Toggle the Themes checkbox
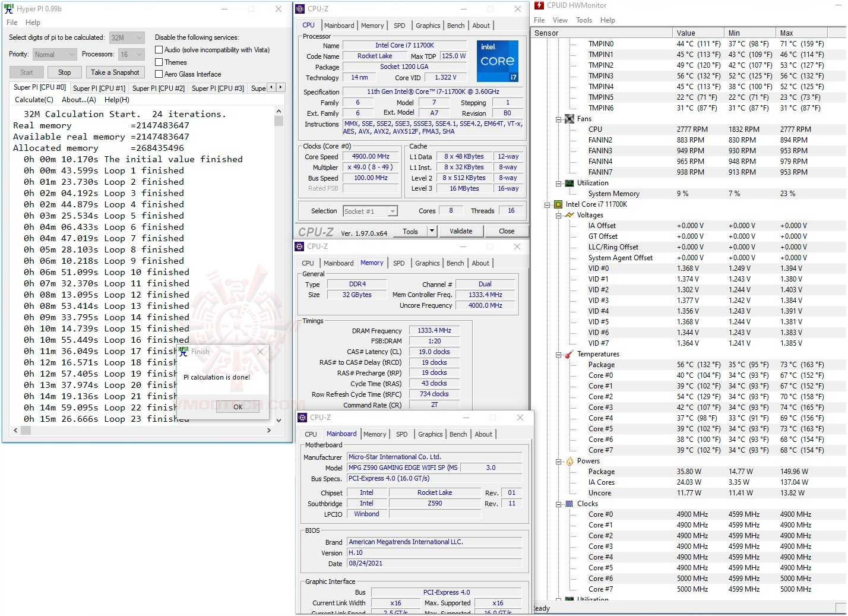 pos(159,62)
